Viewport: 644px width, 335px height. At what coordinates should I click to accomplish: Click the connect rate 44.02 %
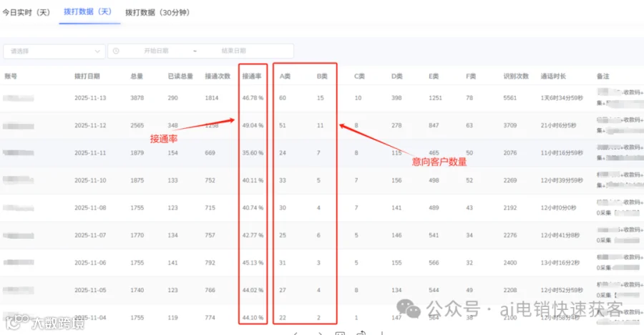coord(253,290)
